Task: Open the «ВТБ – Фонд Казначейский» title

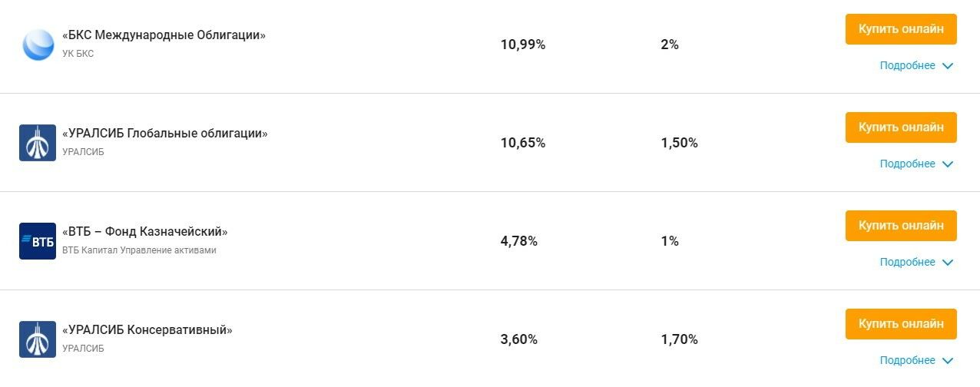Action: (145, 232)
